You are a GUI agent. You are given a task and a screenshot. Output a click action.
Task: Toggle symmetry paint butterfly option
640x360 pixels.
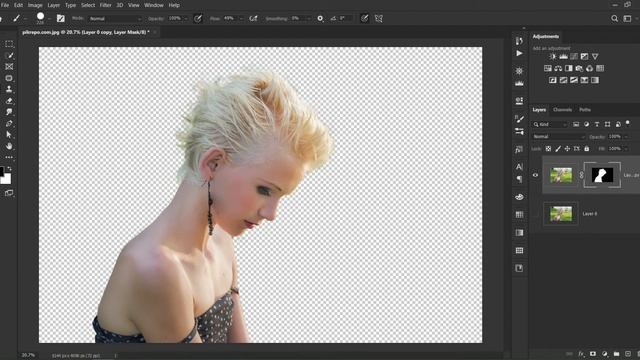[379, 18]
